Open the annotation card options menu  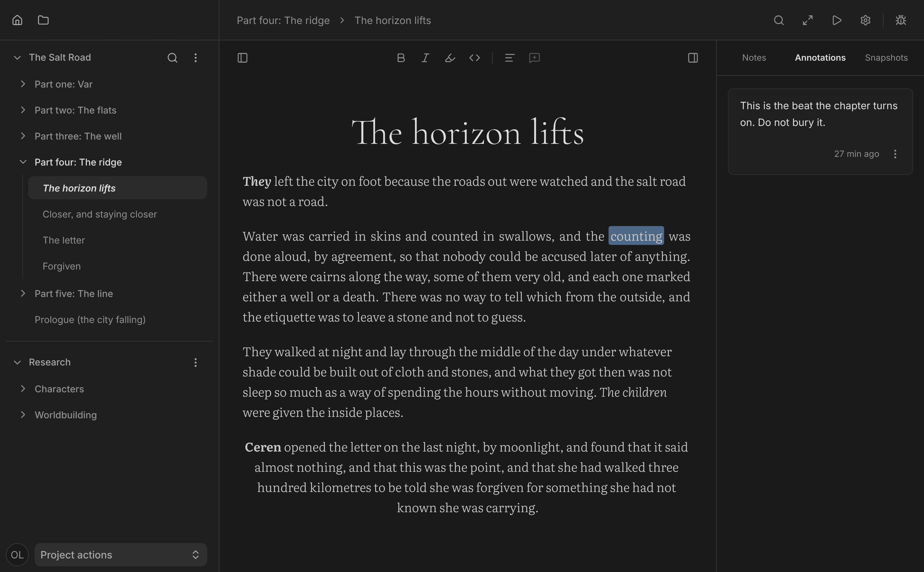point(895,154)
